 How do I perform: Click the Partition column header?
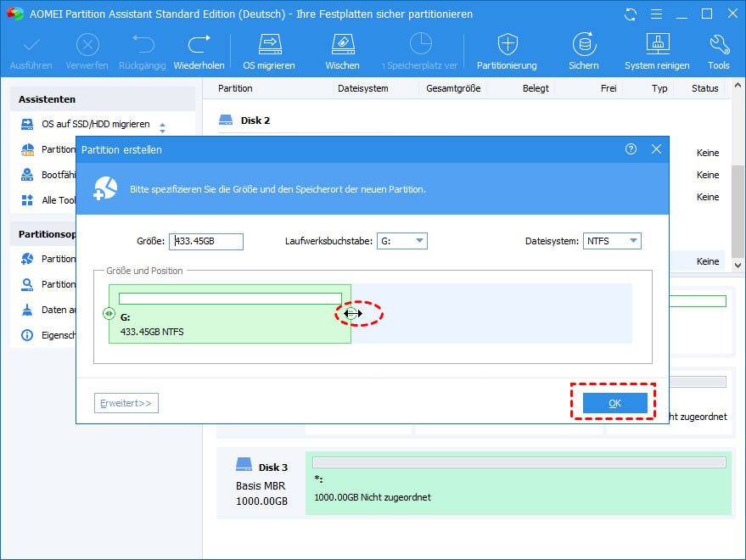click(x=235, y=88)
